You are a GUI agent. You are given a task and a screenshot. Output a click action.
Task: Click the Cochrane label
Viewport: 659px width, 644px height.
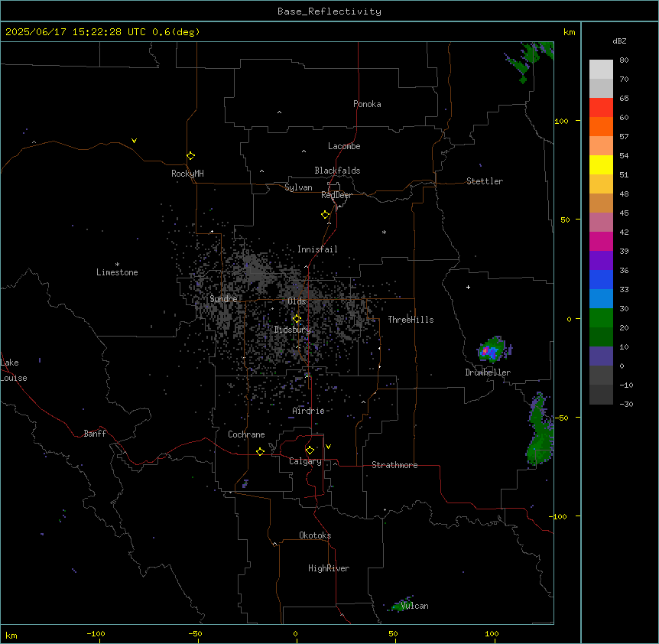(x=246, y=434)
